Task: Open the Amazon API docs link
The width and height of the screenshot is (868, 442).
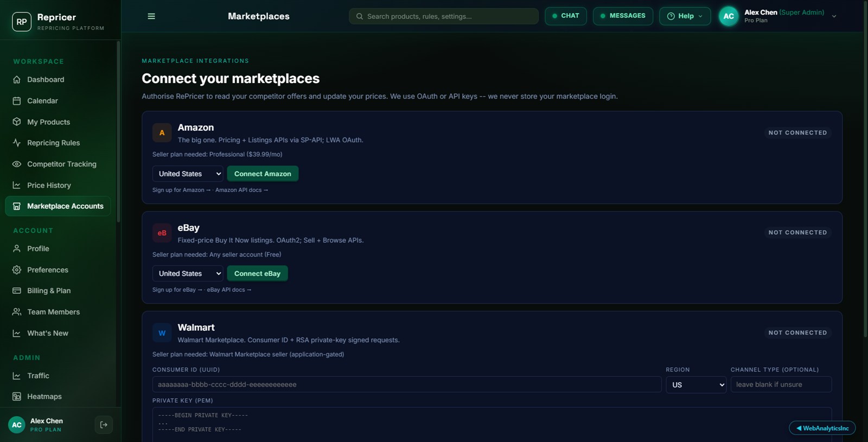Action: pyautogui.click(x=241, y=190)
